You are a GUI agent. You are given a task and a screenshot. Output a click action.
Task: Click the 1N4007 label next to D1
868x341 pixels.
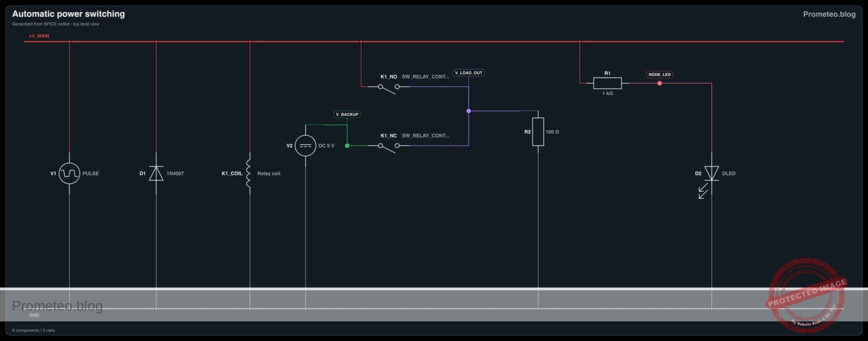click(x=175, y=173)
